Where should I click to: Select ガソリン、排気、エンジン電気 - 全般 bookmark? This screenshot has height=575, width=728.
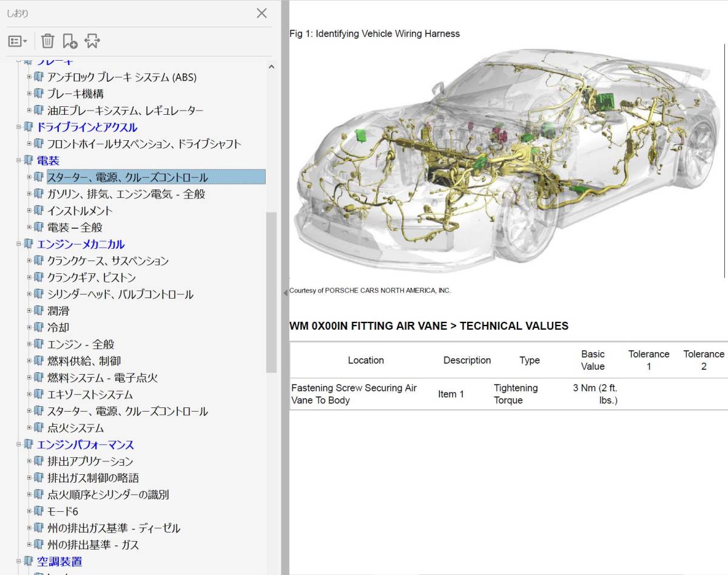point(126,194)
